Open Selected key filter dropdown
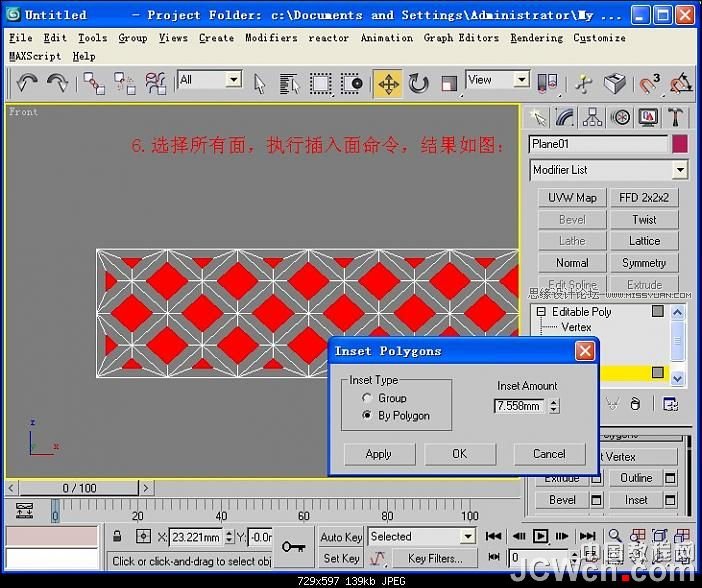Screen dimensions: 702x588 click(467, 536)
